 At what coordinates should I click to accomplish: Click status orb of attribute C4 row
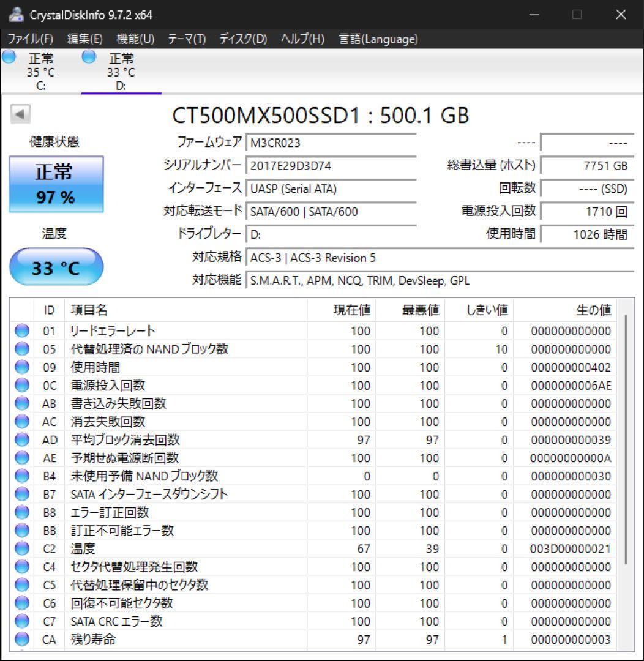coord(22,567)
